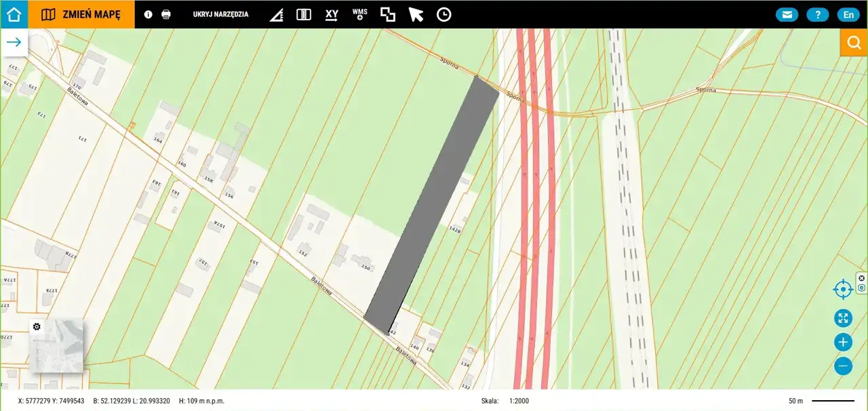Go to the home page icon
868x411 pixels.
coord(14,14)
